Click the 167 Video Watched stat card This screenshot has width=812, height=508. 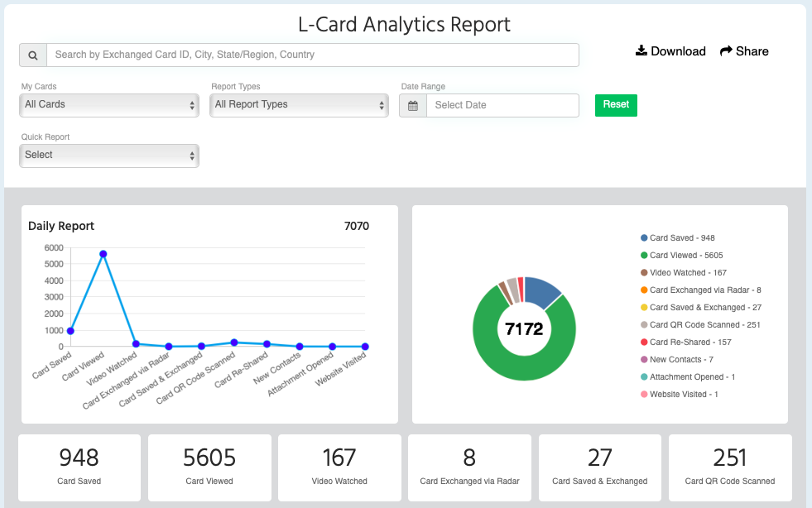pos(339,467)
